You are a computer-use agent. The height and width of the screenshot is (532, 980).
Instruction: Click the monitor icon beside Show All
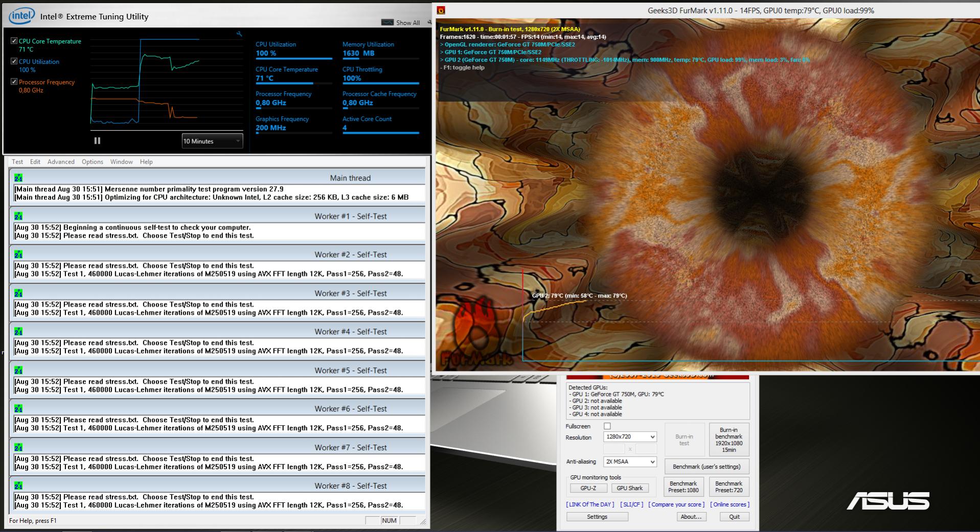point(388,22)
